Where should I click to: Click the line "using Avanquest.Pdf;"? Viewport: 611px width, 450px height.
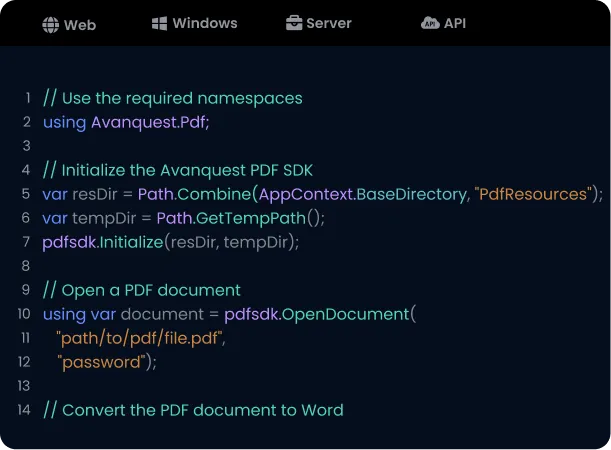pyautogui.click(x=126, y=123)
